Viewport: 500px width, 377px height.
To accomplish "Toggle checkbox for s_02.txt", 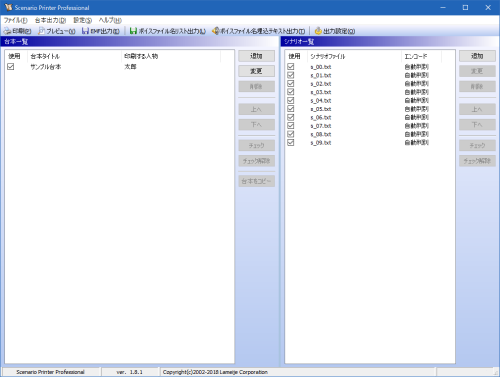I will coord(291,83).
